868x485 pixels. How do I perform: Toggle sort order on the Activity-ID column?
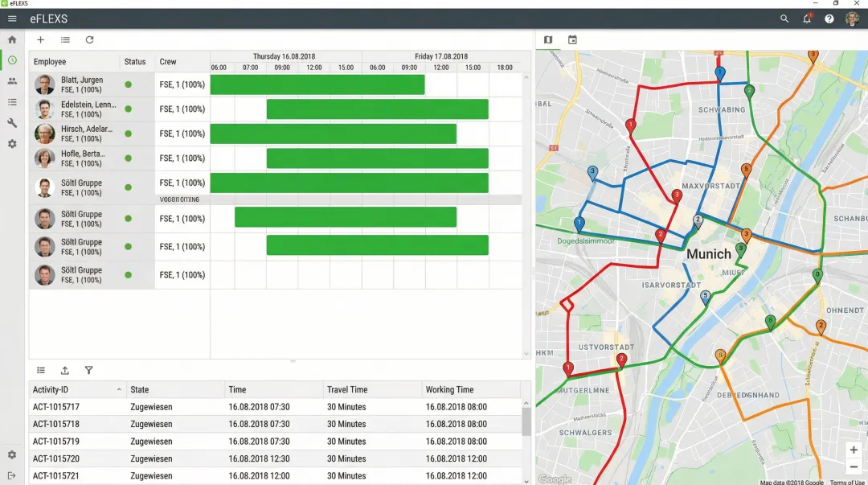76,388
